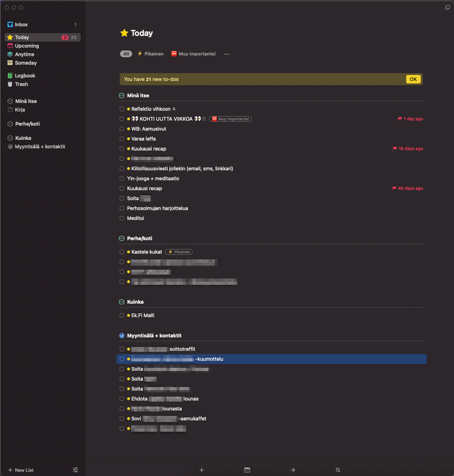Click the Inbox tray icon in sidebar
Screen dimensions: 454x476
(x=10, y=25)
